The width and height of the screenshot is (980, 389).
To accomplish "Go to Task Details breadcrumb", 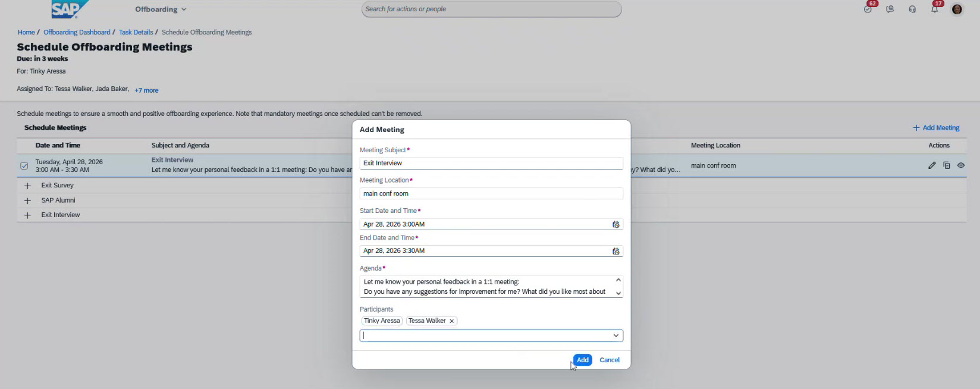I will click(x=136, y=32).
